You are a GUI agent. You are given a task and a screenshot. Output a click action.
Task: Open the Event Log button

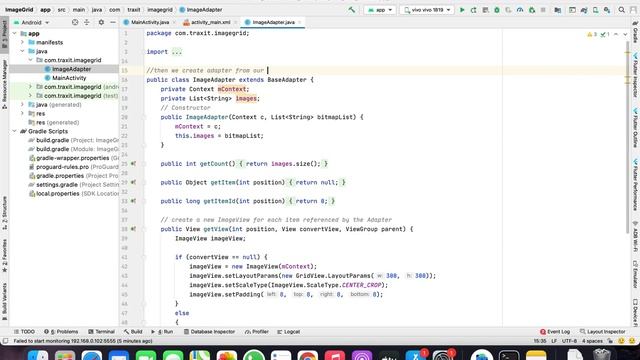(555, 332)
